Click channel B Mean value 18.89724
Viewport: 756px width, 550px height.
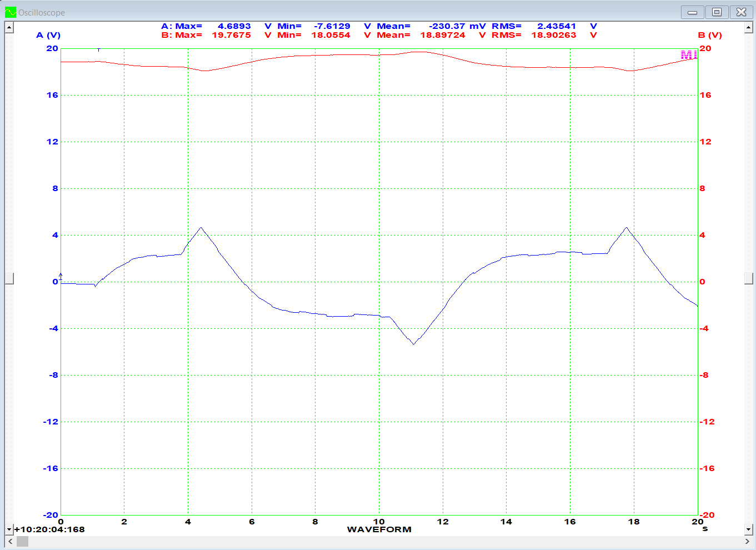coord(443,35)
